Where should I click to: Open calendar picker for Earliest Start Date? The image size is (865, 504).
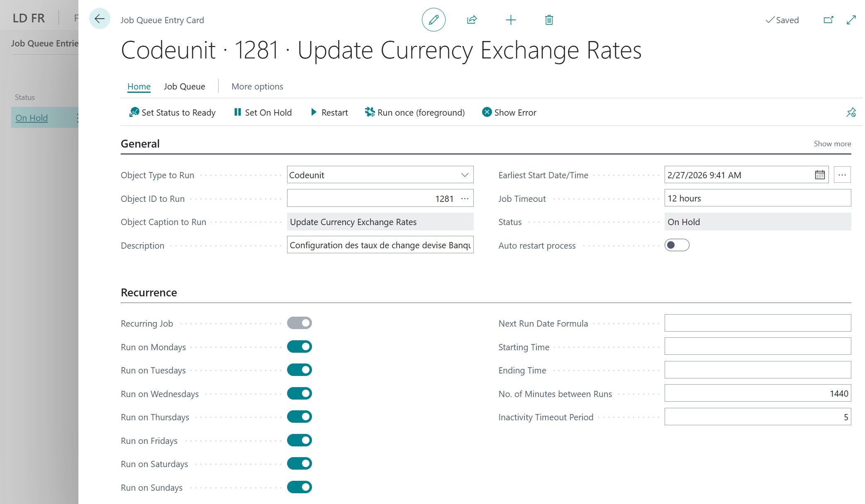[x=820, y=175]
